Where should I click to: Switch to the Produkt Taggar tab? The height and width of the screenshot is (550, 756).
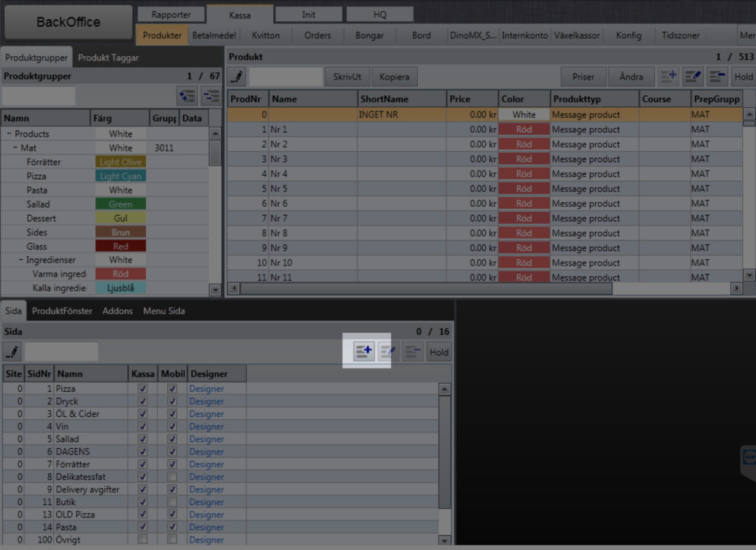109,58
